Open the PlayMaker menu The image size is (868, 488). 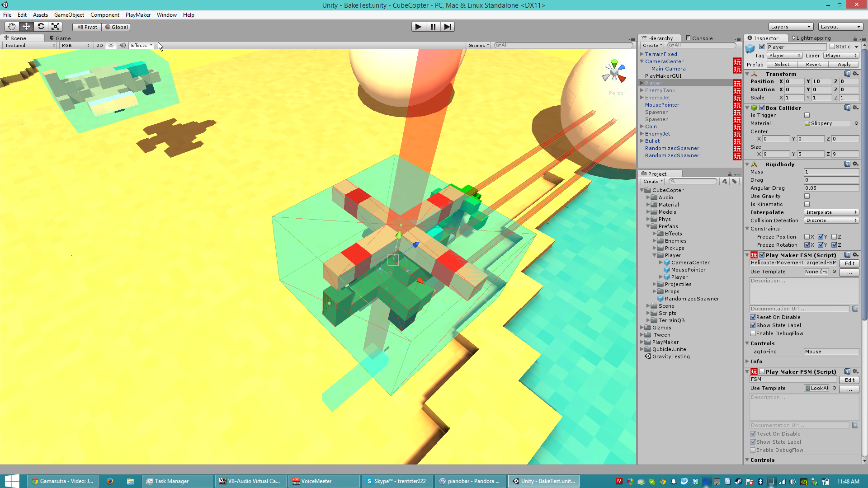[138, 15]
